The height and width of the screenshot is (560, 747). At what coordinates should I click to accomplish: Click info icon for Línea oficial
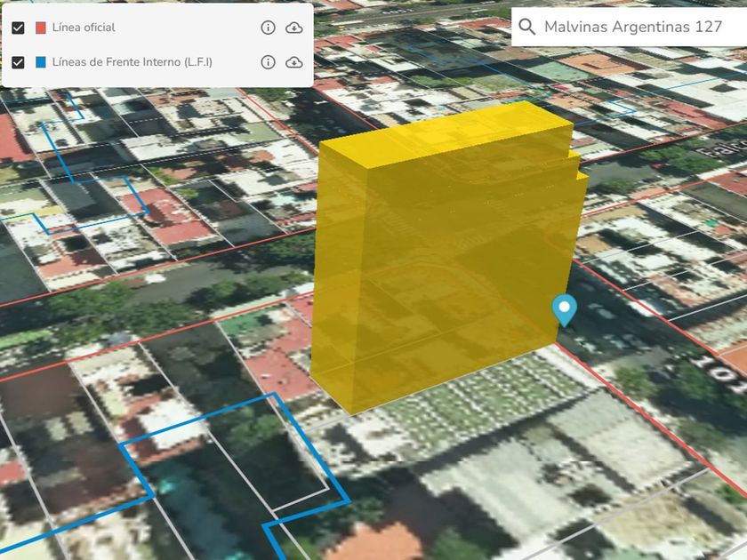(268, 28)
